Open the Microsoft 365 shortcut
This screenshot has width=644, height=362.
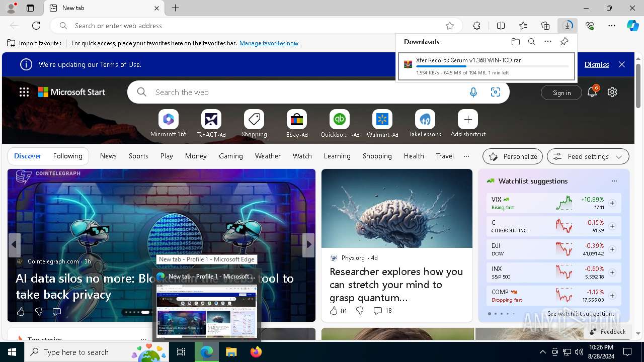point(169,124)
